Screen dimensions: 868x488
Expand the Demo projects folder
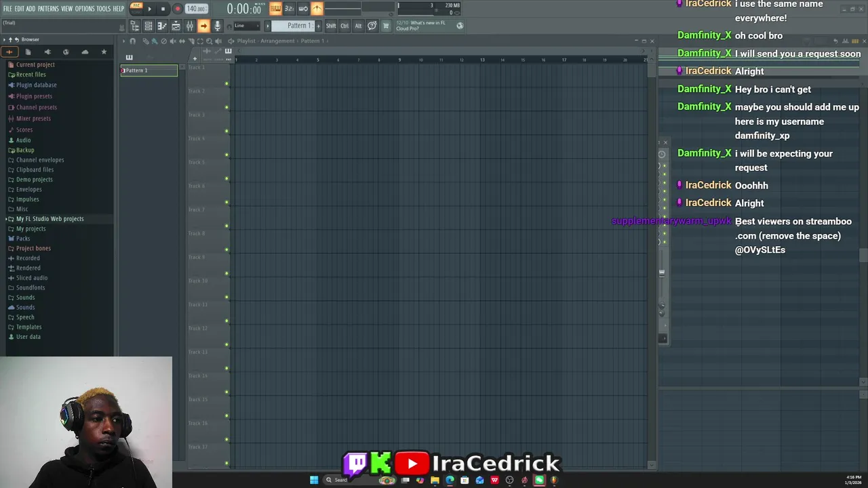pyautogui.click(x=35, y=180)
